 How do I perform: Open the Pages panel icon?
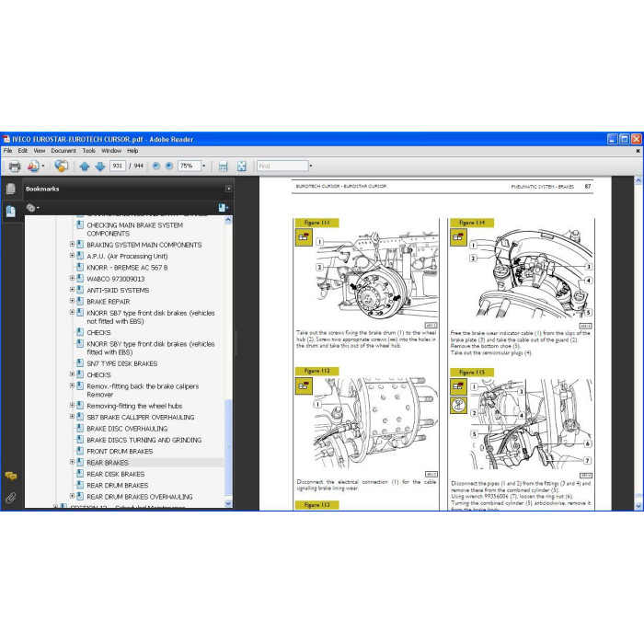point(11,189)
